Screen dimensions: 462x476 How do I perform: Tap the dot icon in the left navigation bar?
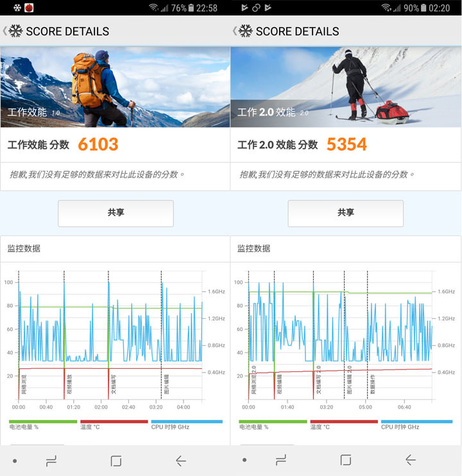point(15,461)
